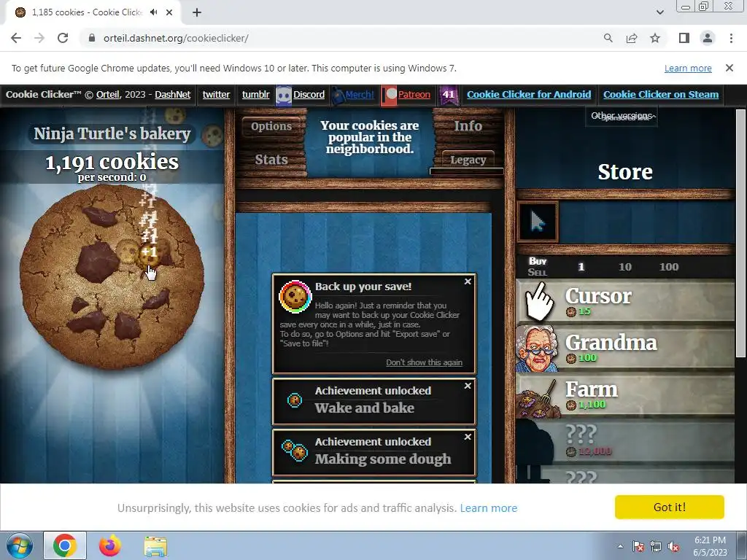Open the tumblr link
Viewport: 747px width, 560px height.
pos(256,94)
